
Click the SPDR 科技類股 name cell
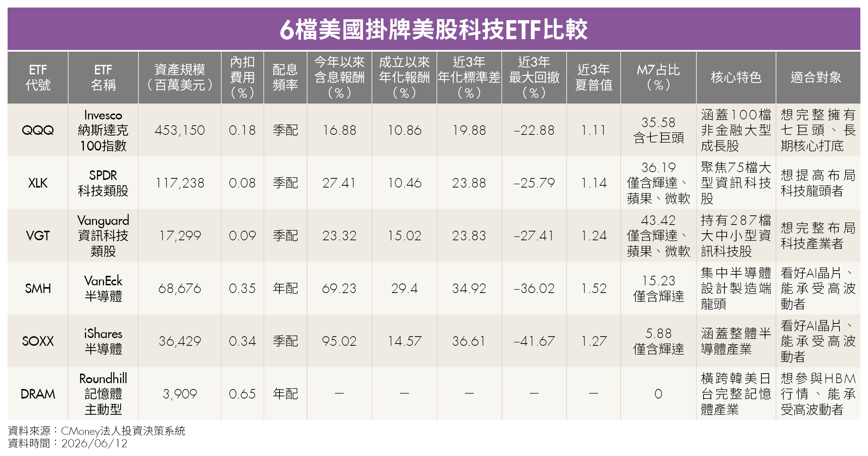103,183
